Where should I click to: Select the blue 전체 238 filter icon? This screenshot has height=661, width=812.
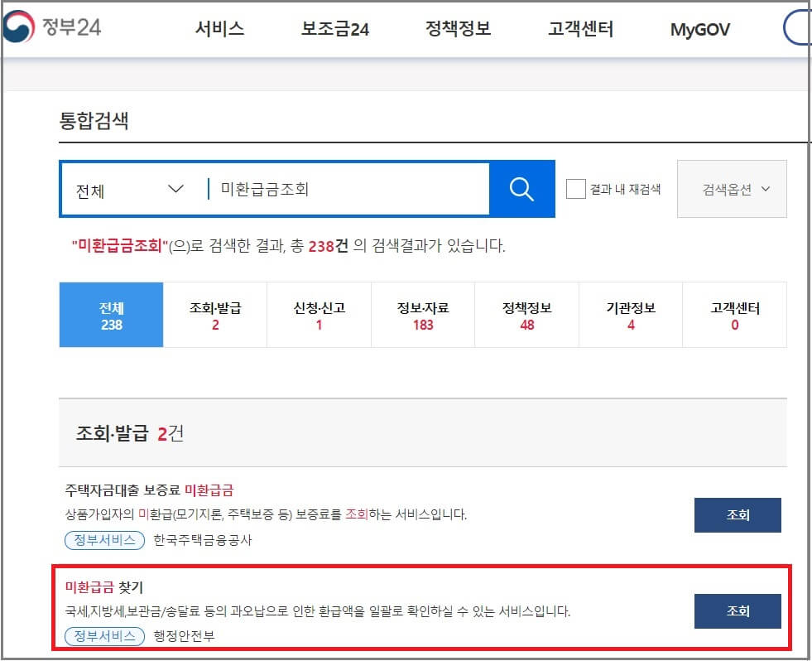click(x=111, y=315)
